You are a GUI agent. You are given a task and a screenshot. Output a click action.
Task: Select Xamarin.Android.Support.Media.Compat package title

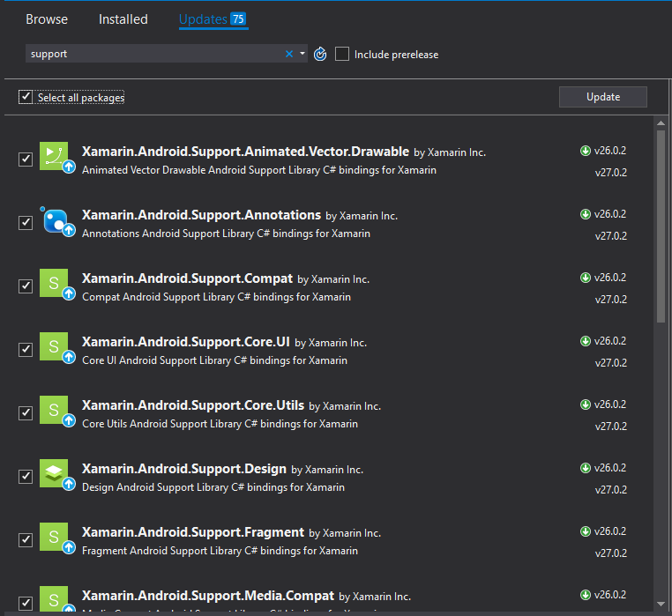click(x=208, y=595)
